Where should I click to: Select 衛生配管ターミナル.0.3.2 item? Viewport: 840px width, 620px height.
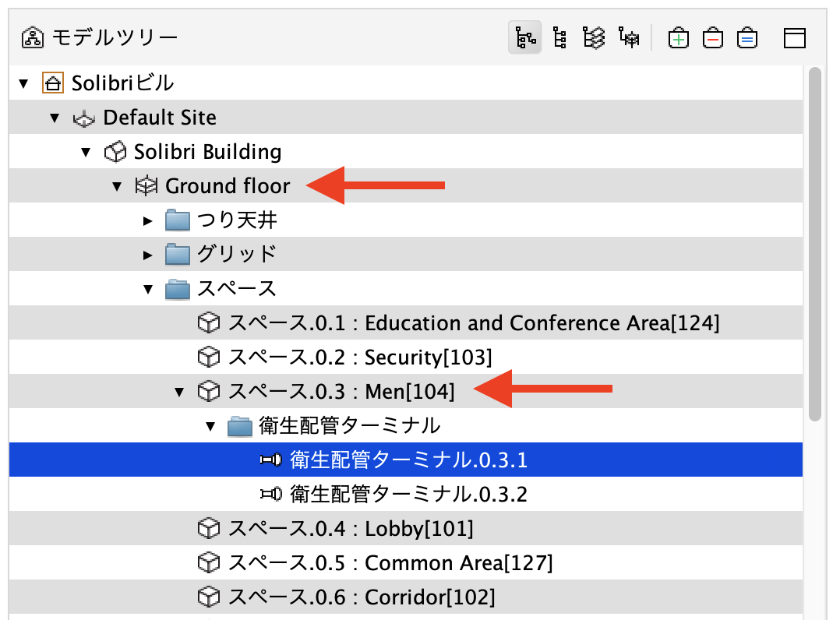tap(405, 494)
